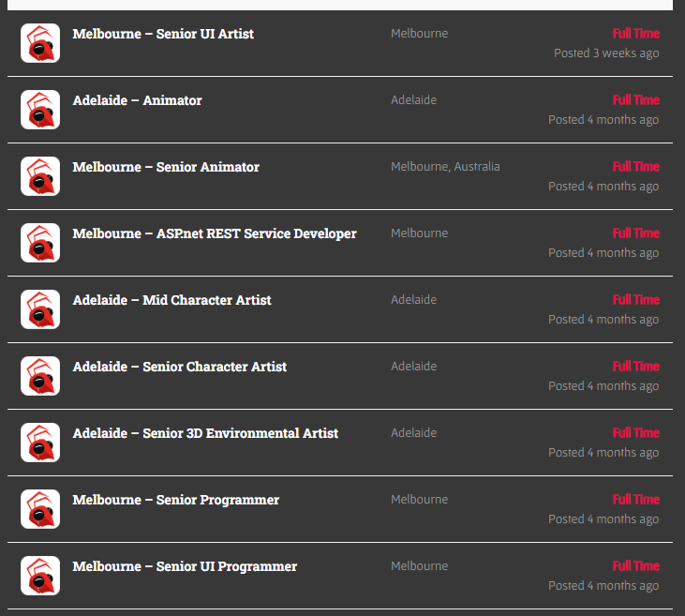The image size is (685, 616).
Task: Click the logo for ASP.net REST Service Developer
Action: (40, 243)
